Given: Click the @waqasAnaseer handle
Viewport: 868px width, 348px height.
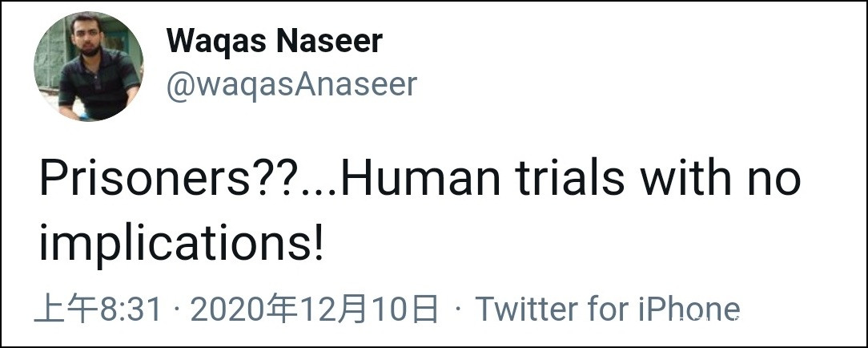Looking at the screenshot, I should coord(291,83).
